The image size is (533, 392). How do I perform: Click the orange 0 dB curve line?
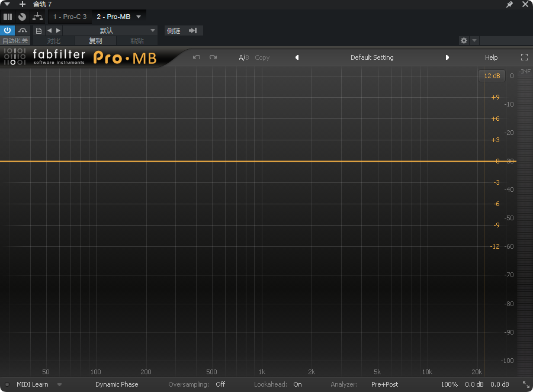click(x=258, y=161)
